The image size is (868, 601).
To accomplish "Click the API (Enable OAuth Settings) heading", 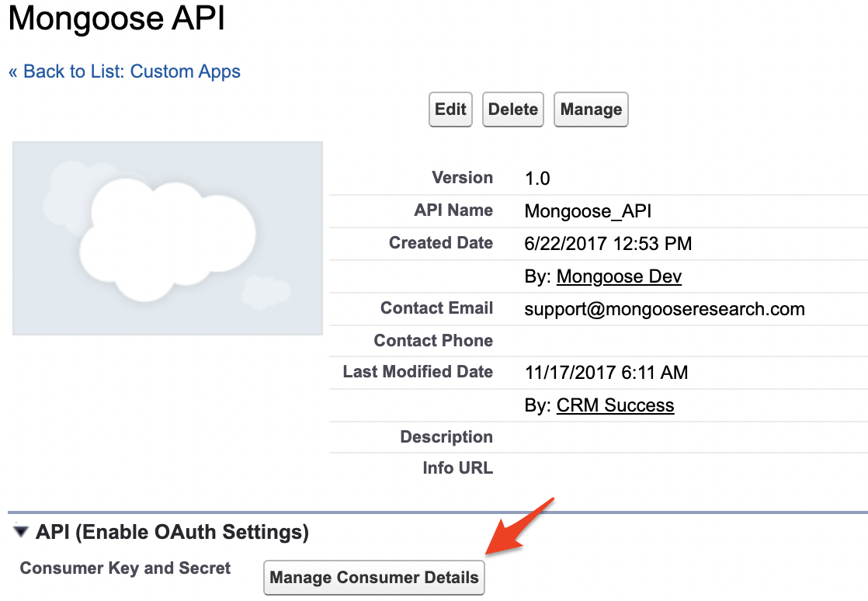I will click(172, 533).
